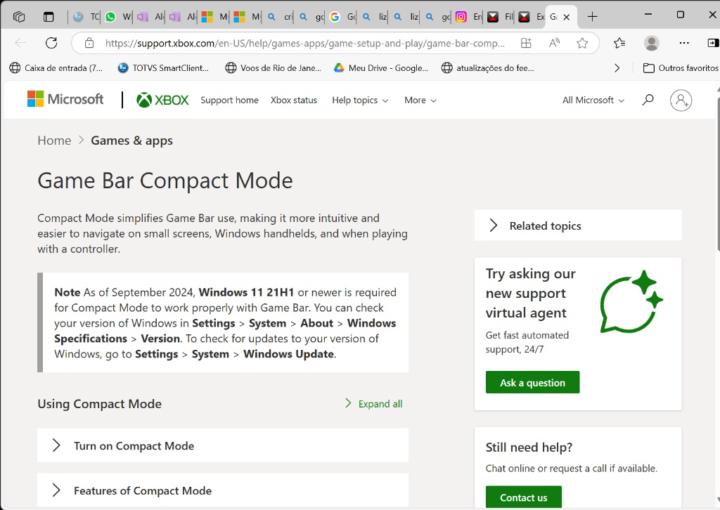Go to Support home menu item
Viewport: 720px width, 510px height.
pyautogui.click(x=229, y=100)
